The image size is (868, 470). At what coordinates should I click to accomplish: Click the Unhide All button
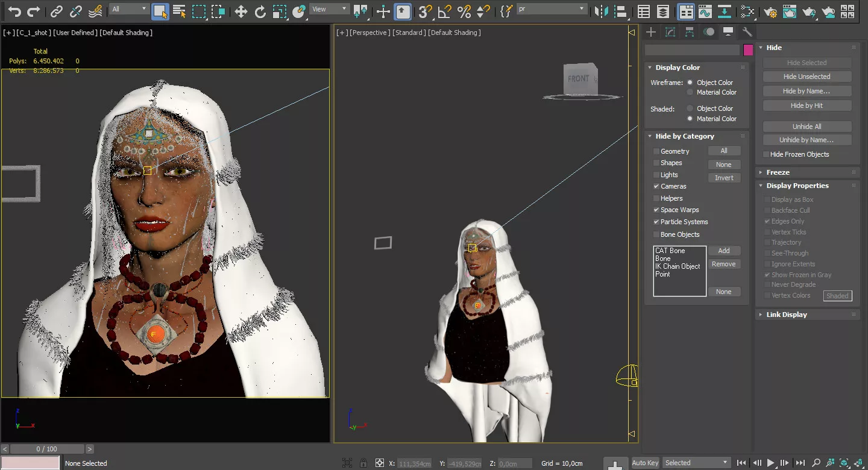807,127
